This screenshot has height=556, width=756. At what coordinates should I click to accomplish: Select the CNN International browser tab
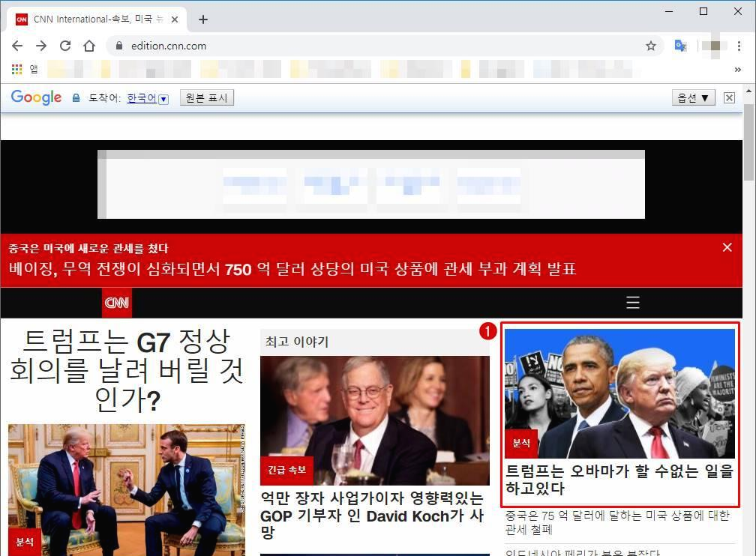[97, 19]
